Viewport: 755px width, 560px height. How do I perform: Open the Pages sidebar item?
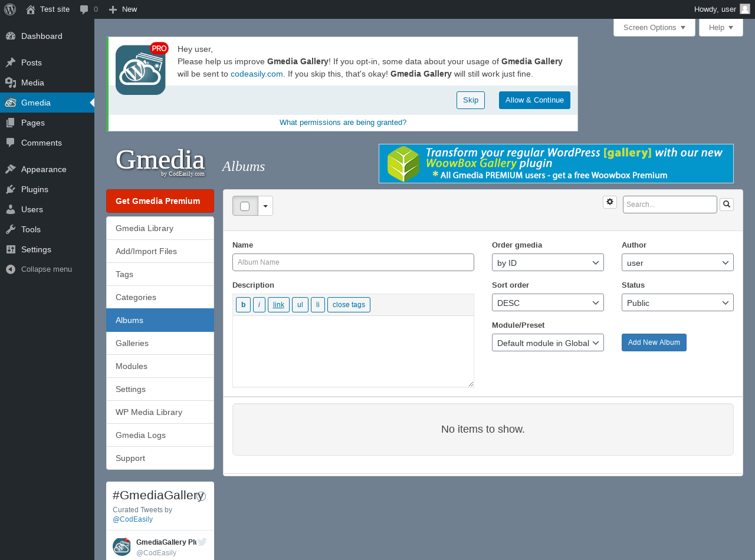(47, 123)
